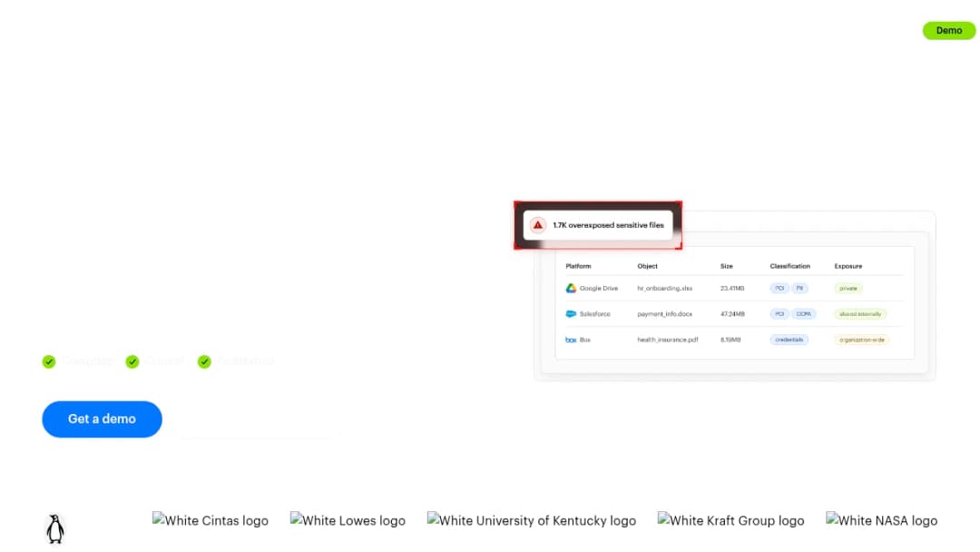Click the payment_info.docx file name
Viewport: 980px width, 552px height.
coord(665,314)
